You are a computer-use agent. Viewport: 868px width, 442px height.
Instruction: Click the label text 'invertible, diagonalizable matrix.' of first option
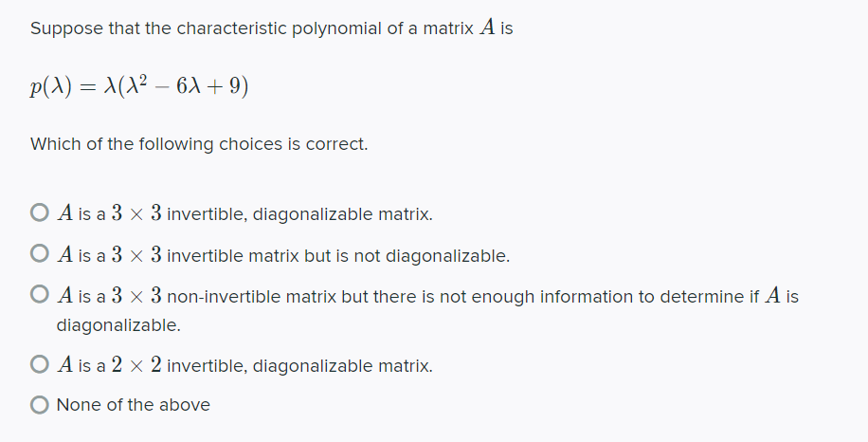299,213
